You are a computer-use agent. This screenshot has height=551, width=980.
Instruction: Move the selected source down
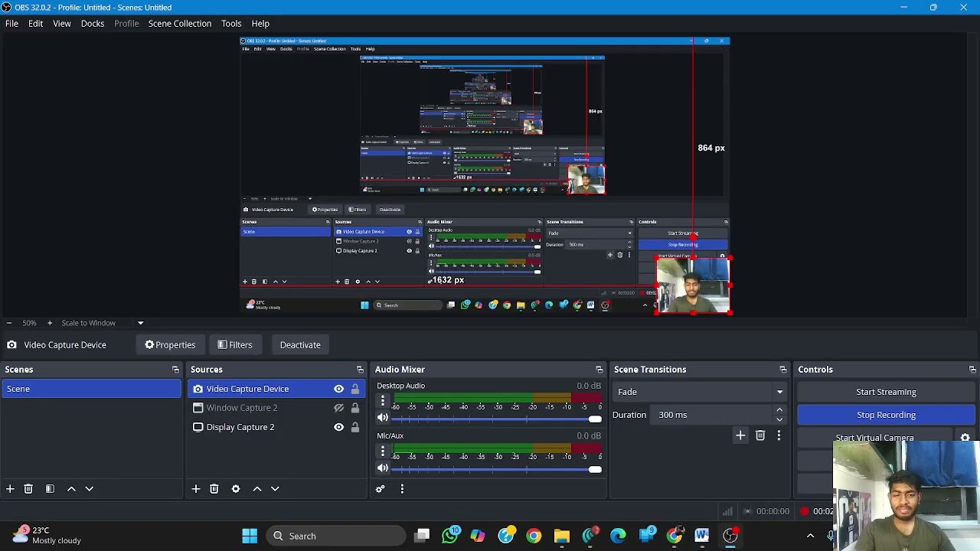[275, 489]
